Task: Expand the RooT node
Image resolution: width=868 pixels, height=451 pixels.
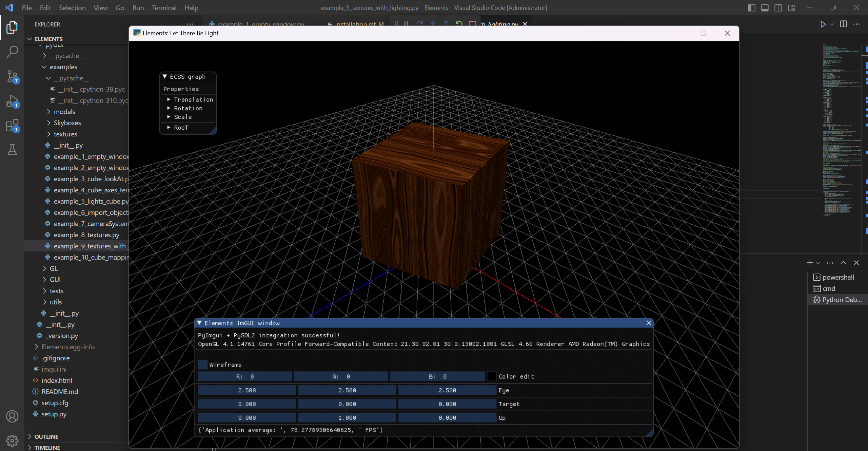Action: tap(169, 128)
